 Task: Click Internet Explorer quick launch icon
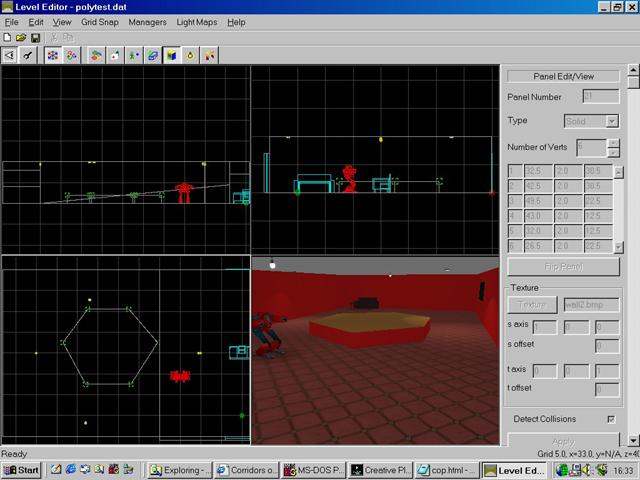tap(71, 470)
